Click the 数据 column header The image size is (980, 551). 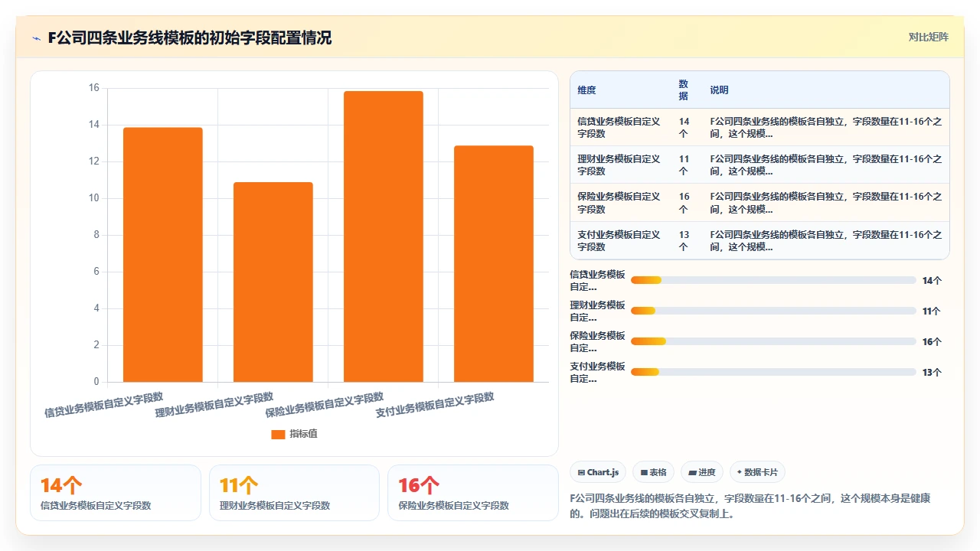pos(684,90)
